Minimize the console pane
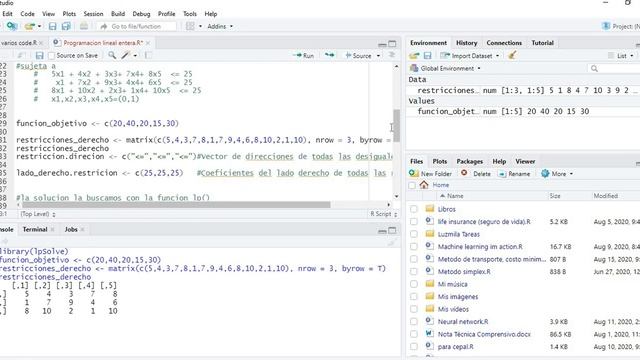The image size is (640, 360). (x=382, y=231)
